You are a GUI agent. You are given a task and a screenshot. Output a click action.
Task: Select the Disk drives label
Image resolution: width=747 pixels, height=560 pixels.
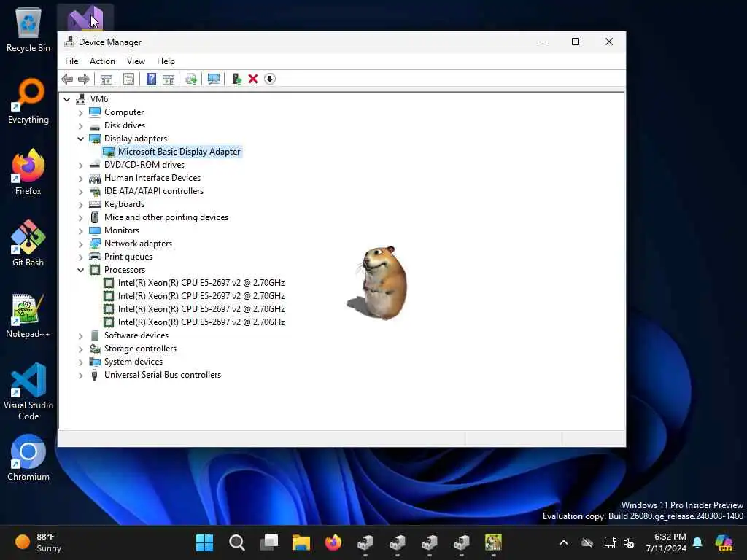tap(125, 125)
